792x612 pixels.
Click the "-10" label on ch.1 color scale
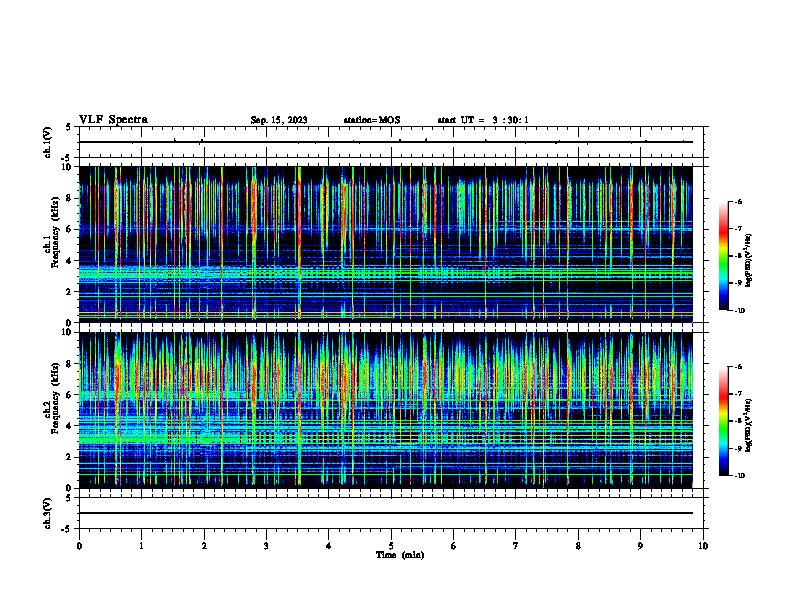(739, 311)
